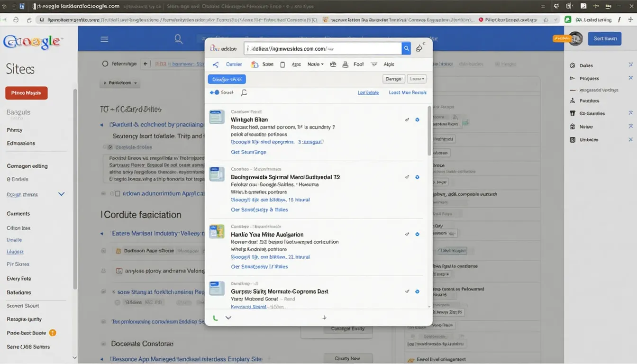Image resolution: width=637 pixels, height=364 pixels.
Task: Toggle the Sonuet switch in dialog
Action: click(x=215, y=92)
